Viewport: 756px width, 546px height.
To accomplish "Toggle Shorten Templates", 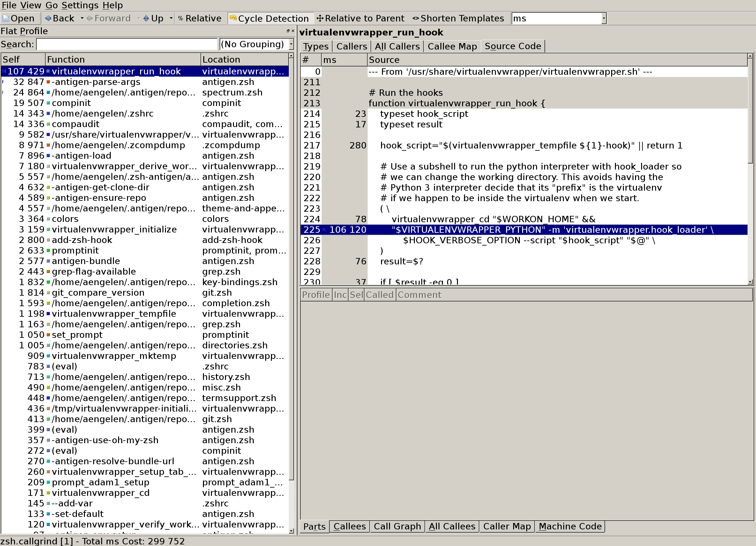I will [x=458, y=18].
